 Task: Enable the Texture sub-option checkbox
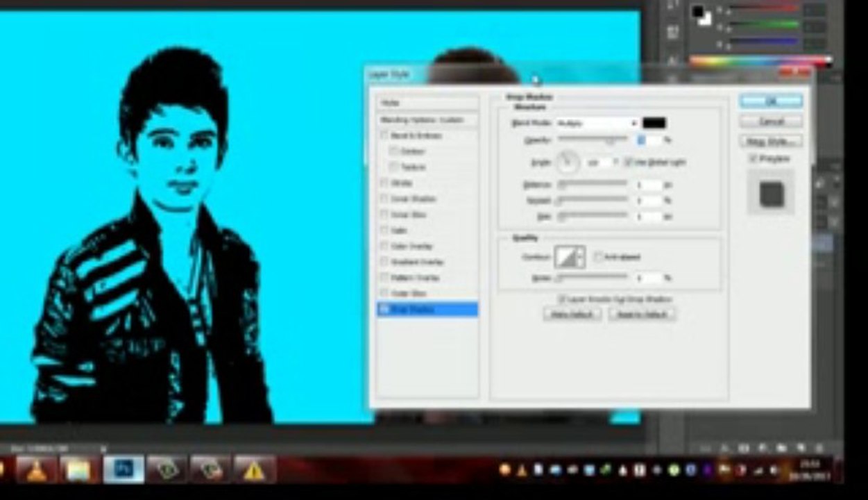tap(393, 167)
